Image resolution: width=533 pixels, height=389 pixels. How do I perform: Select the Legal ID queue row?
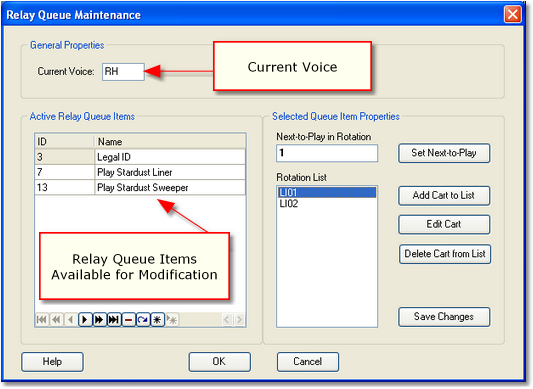coord(140,157)
